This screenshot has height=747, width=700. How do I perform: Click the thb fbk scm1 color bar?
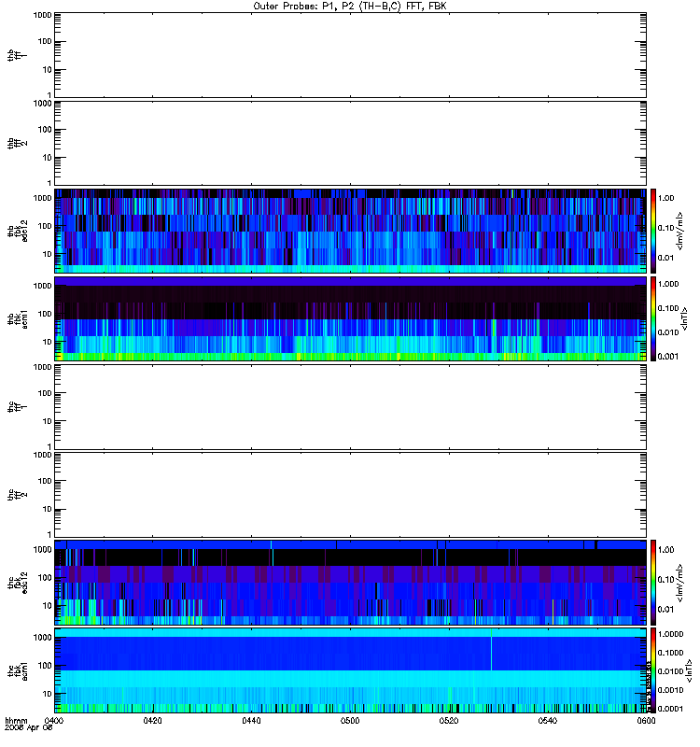pyautogui.click(x=653, y=318)
